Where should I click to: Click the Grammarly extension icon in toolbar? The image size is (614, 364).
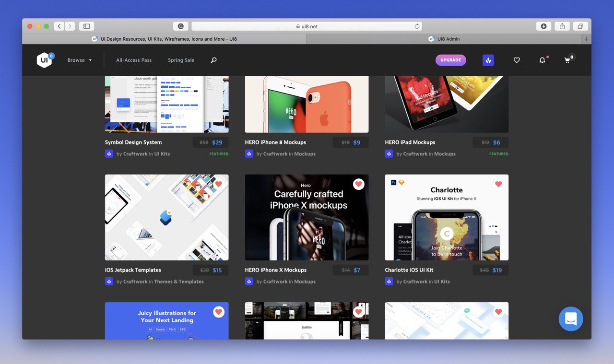(181, 26)
